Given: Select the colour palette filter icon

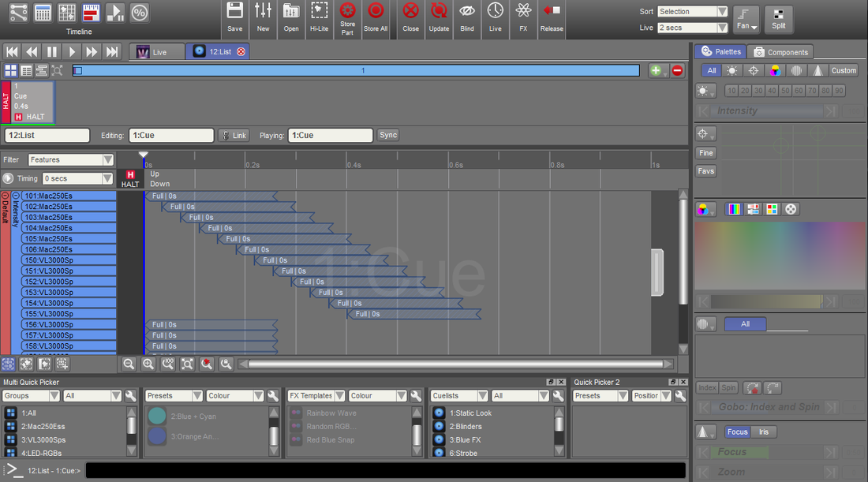Looking at the screenshot, I should tap(775, 70).
